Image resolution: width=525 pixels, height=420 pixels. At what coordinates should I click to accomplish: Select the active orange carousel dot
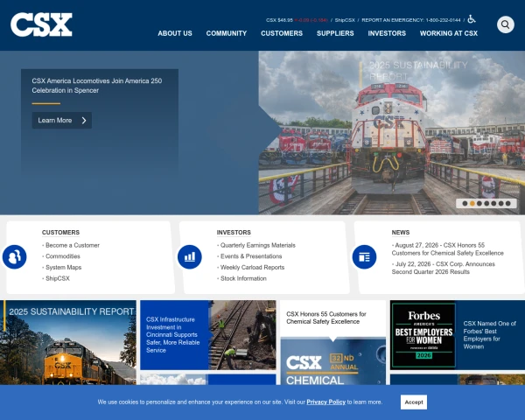coord(472,203)
